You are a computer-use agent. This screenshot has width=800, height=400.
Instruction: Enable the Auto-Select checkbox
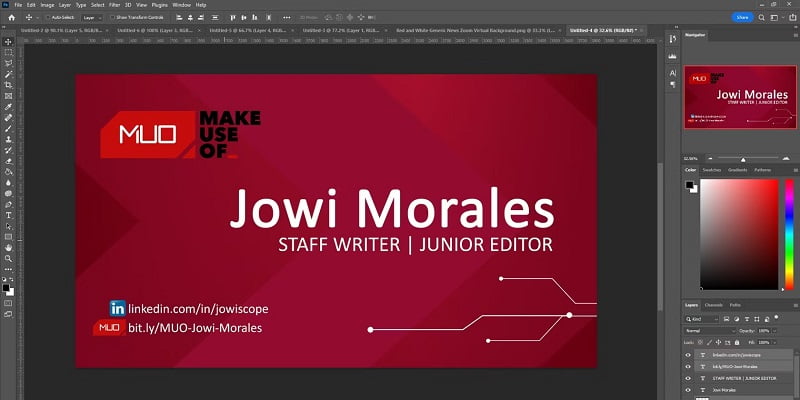pos(47,17)
